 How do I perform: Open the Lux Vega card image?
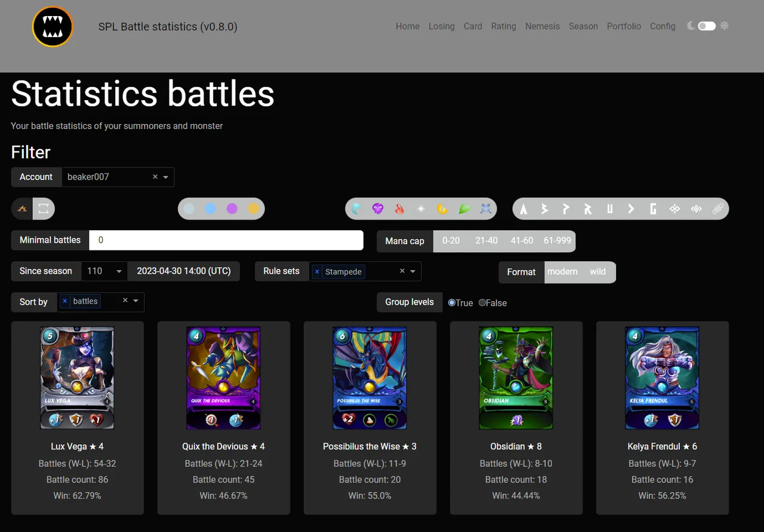[77, 378]
